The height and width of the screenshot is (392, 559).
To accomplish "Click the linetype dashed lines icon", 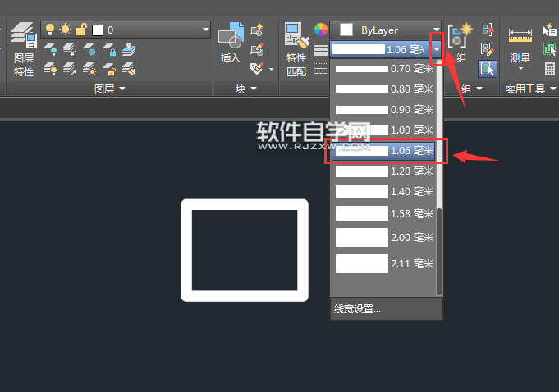I will pos(321,68).
